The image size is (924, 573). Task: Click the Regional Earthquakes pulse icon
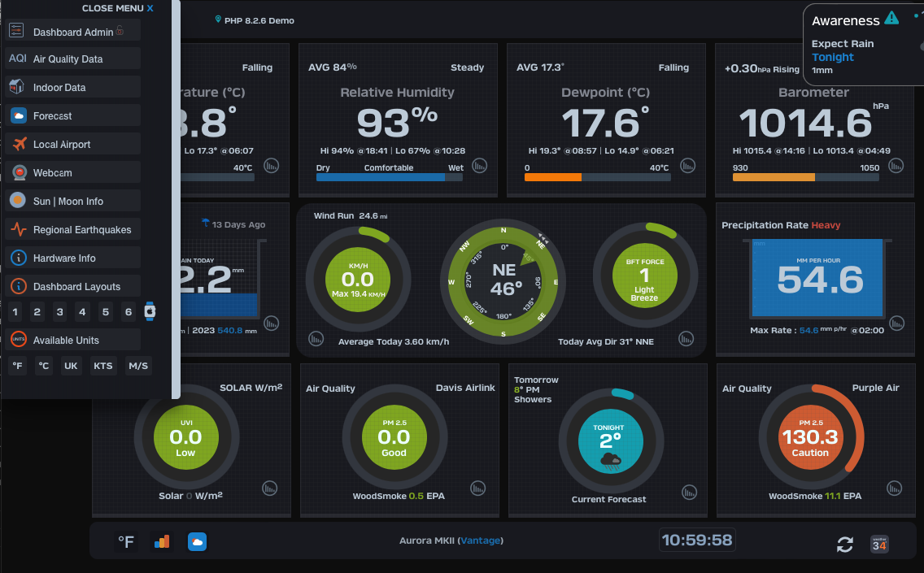click(18, 229)
